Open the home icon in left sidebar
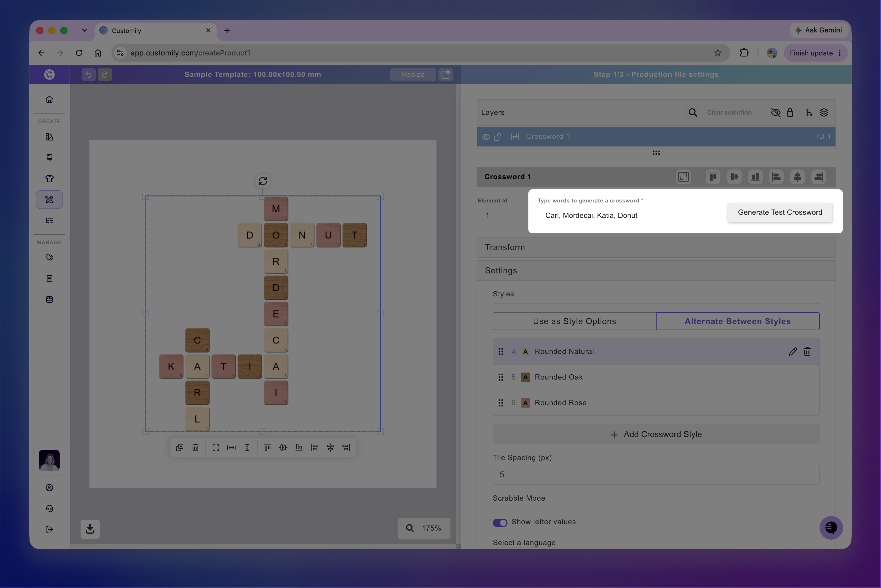The width and height of the screenshot is (881, 588). pyautogui.click(x=49, y=99)
